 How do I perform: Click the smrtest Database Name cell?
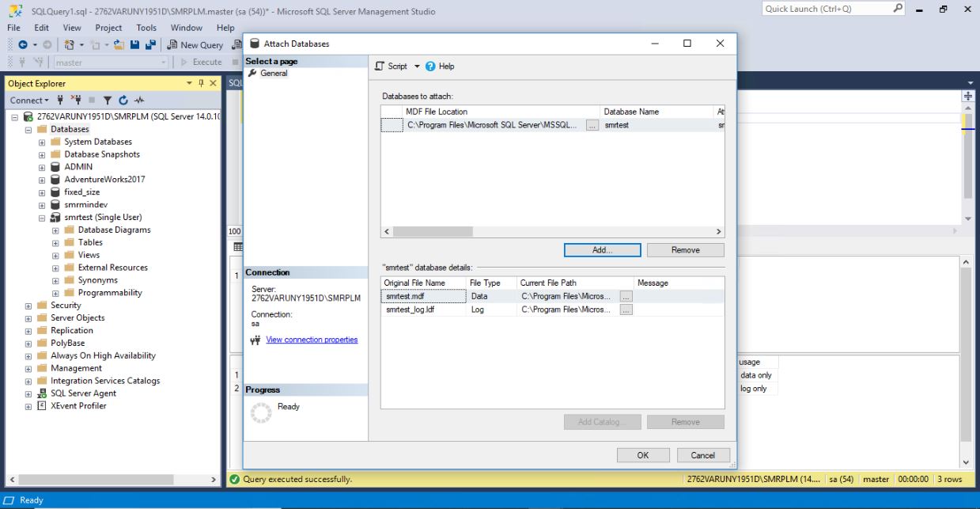tap(656, 125)
